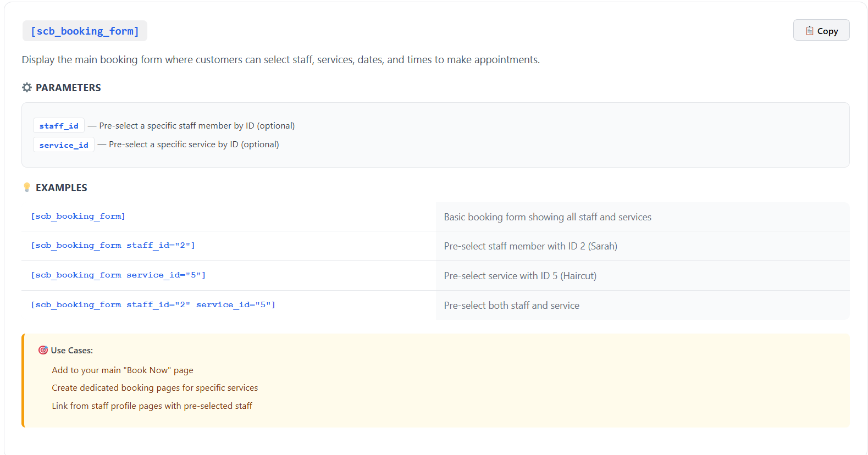The height and width of the screenshot is (455, 868).
Task: Click the gear icon beside PARAMETERS
Action: pyautogui.click(x=27, y=87)
